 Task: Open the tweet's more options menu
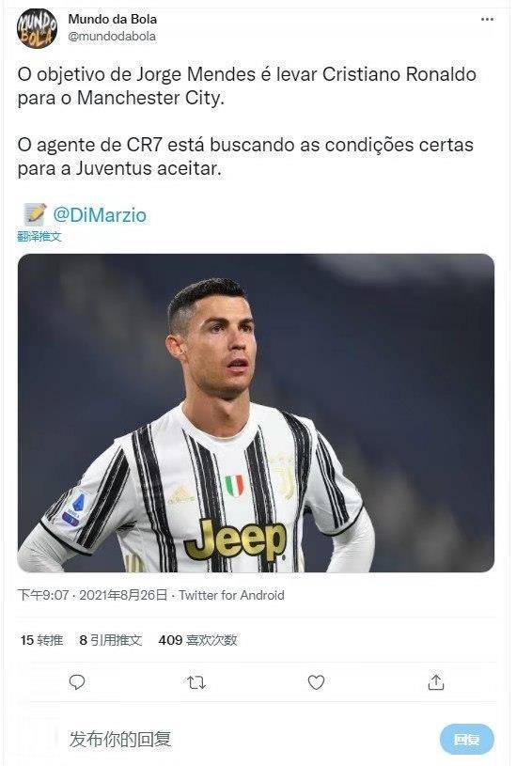(x=487, y=20)
